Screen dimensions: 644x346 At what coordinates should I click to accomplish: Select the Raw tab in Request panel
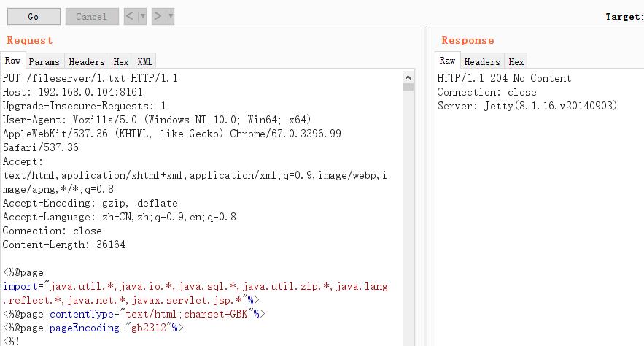point(13,61)
